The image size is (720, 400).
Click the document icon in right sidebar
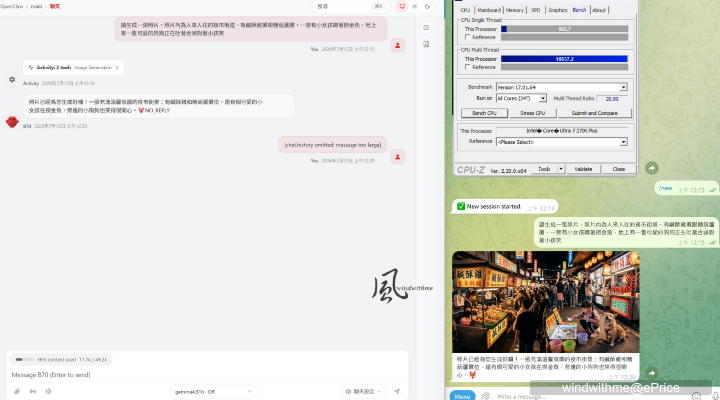click(x=426, y=44)
